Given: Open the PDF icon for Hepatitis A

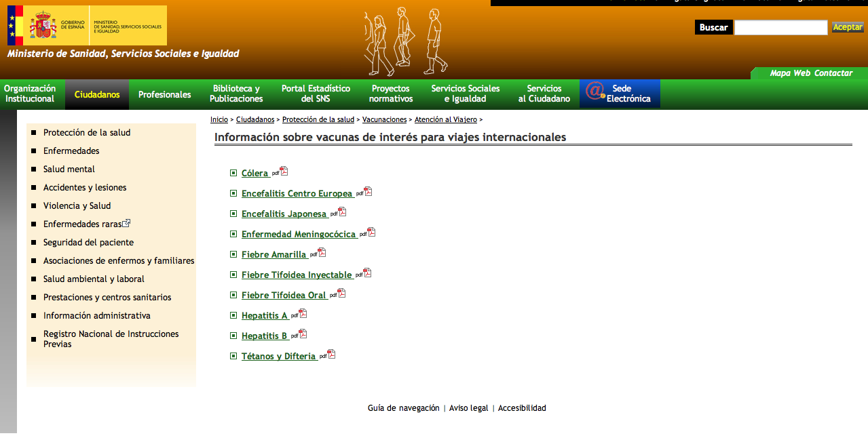Looking at the screenshot, I should [303, 314].
